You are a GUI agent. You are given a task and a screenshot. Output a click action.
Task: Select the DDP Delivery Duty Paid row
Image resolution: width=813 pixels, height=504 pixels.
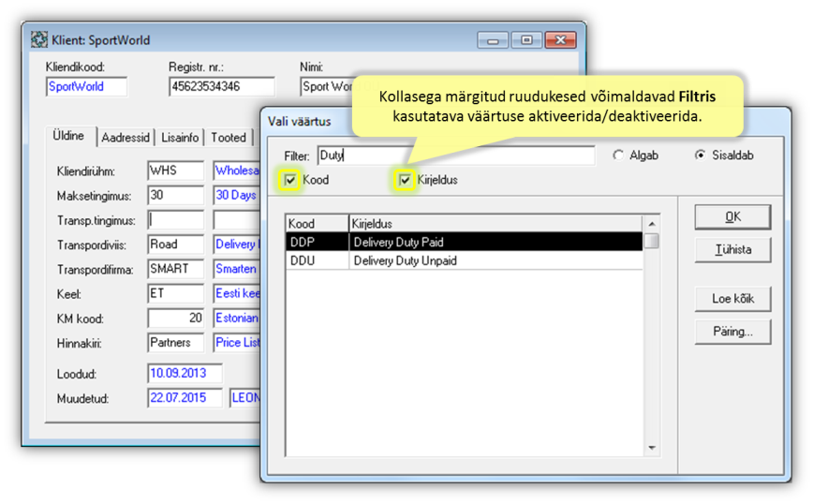tap(464, 242)
